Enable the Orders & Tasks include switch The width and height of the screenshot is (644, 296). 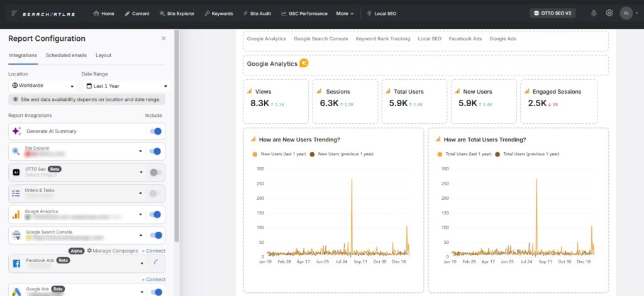pos(155,194)
